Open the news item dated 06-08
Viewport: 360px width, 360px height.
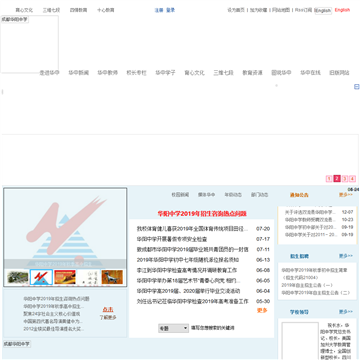pos(187,270)
